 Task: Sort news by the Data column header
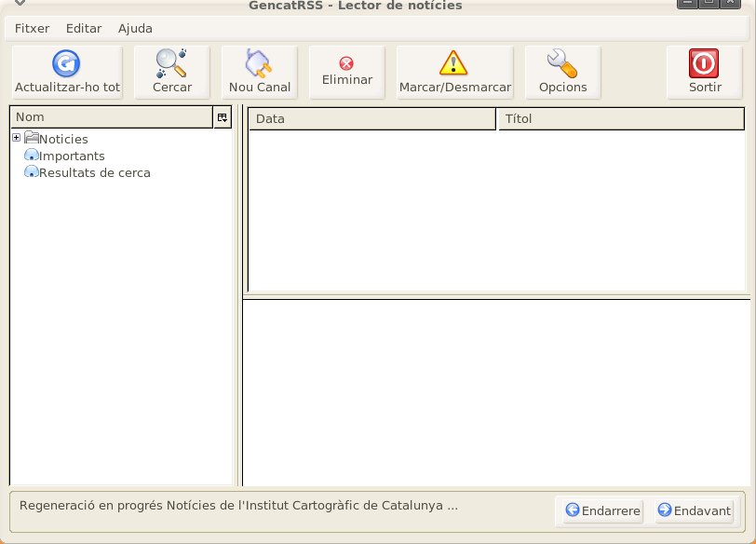pos(371,118)
